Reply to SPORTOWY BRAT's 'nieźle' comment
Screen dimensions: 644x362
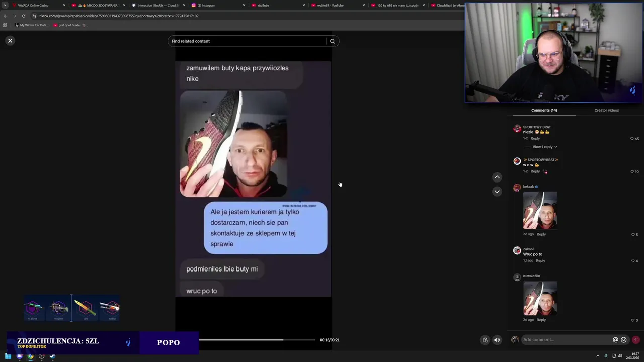(535, 138)
